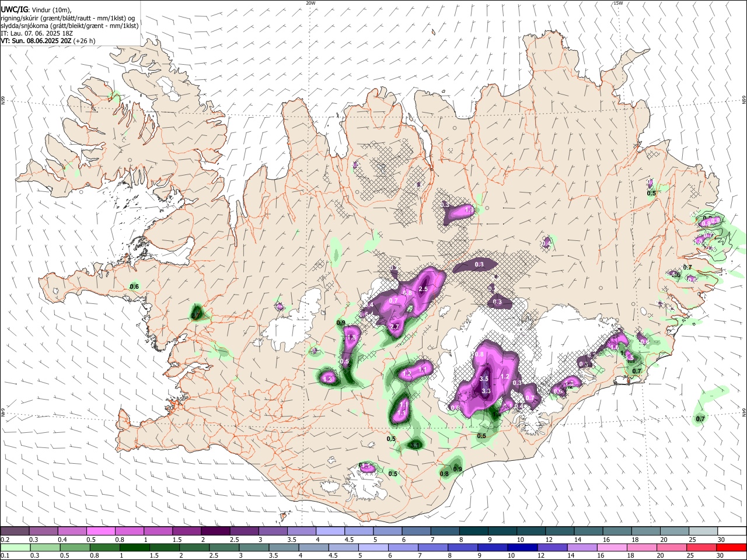Click the 0.2 label in snow legend
The image size is (747, 560).
click(x=5, y=540)
